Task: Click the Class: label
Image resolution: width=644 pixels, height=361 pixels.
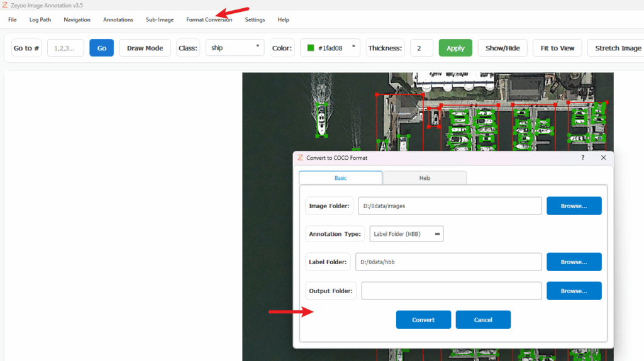Action: click(x=187, y=48)
